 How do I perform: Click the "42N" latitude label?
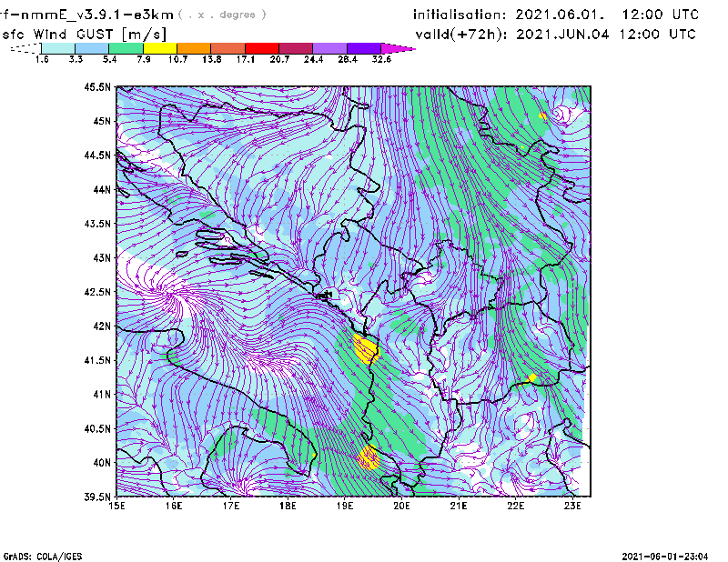click(x=102, y=326)
